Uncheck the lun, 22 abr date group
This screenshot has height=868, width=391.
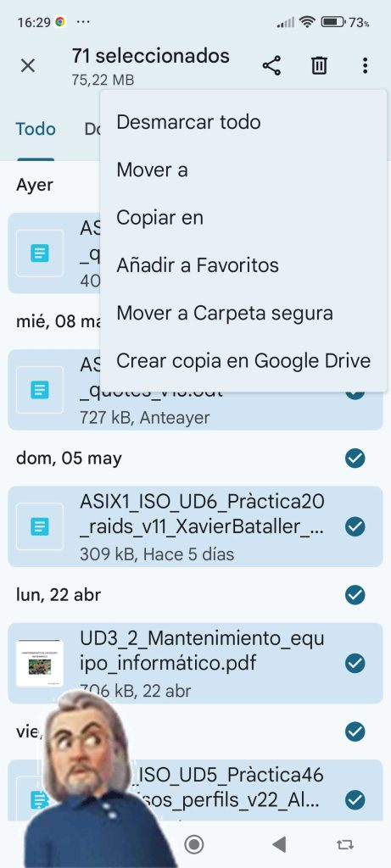click(355, 595)
